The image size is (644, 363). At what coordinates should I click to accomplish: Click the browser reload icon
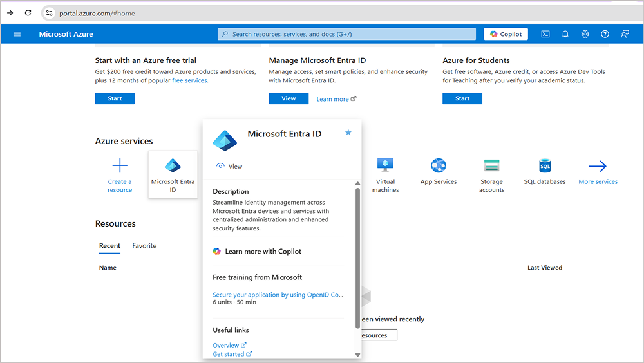pyautogui.click(x=28, y=13)
